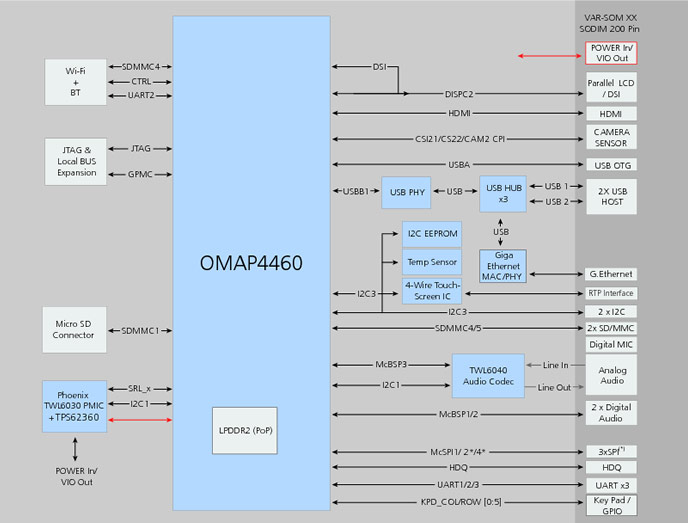
Task: Click the USB label between the hub and Ethernet MAC
Action: click(501, 232)
